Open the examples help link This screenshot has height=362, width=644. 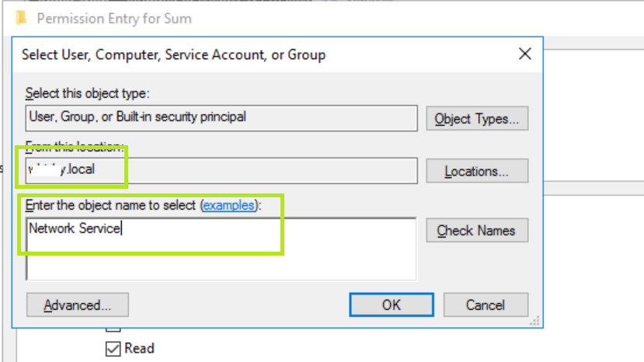pos(228,206)
